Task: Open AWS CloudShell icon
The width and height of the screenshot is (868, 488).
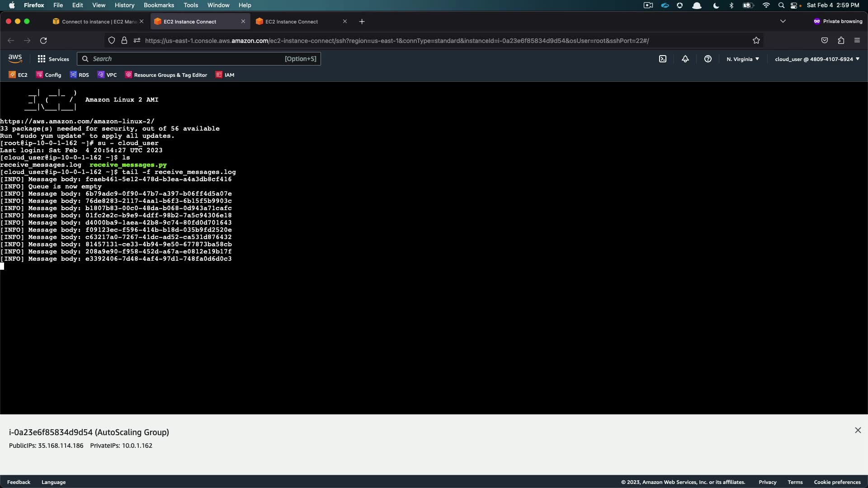Action: pos(663,59)
